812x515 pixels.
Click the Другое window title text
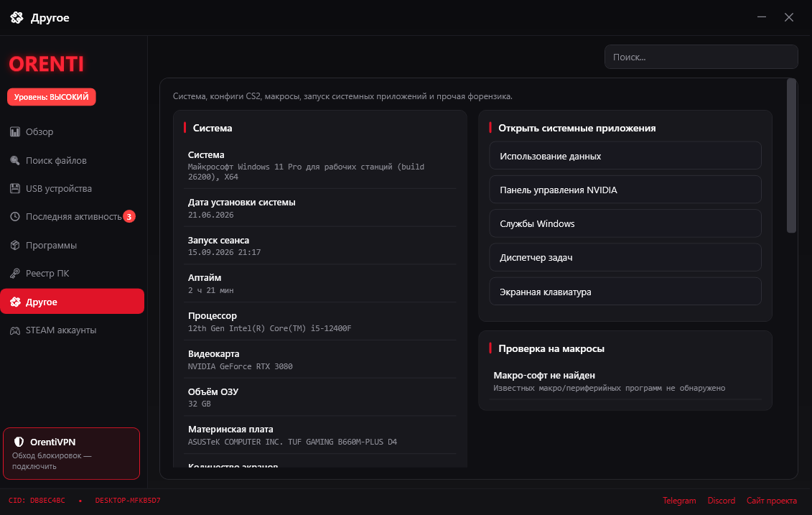(50, 18)
